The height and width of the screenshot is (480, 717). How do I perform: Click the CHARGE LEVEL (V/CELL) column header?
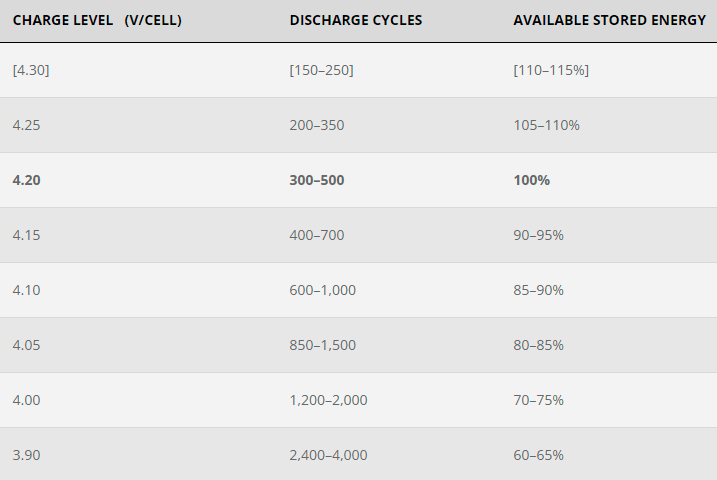click(x=97, y=20)
